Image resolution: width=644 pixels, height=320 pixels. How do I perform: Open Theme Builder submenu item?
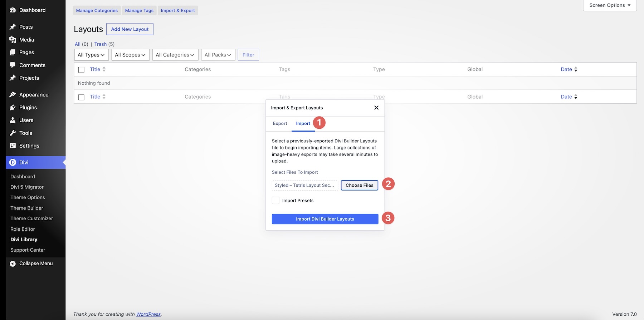27,208
